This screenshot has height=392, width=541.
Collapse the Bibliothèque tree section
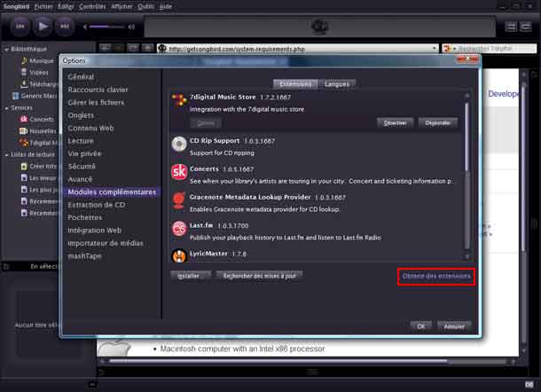(6, 50)
